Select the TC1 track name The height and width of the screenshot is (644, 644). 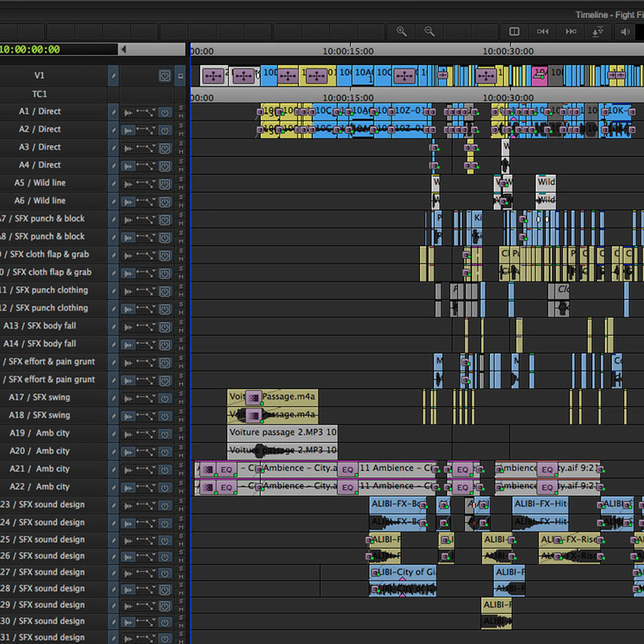click(x=40, y=94)
